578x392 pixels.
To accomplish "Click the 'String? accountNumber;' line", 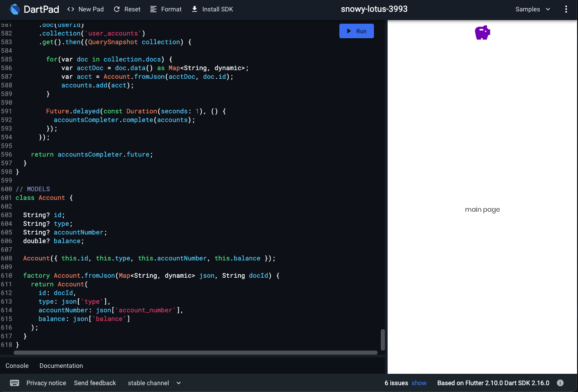I will click(x=65, y=232).
